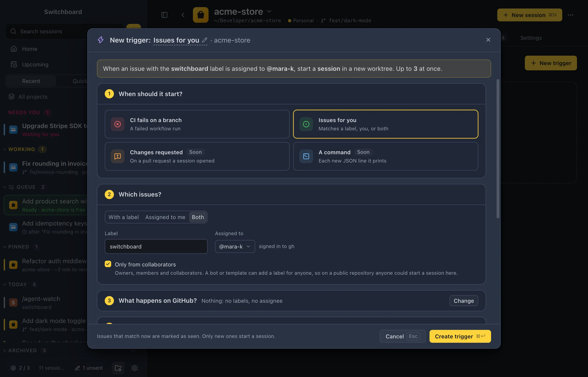Click the CI fails red X icon

(118, 124)
